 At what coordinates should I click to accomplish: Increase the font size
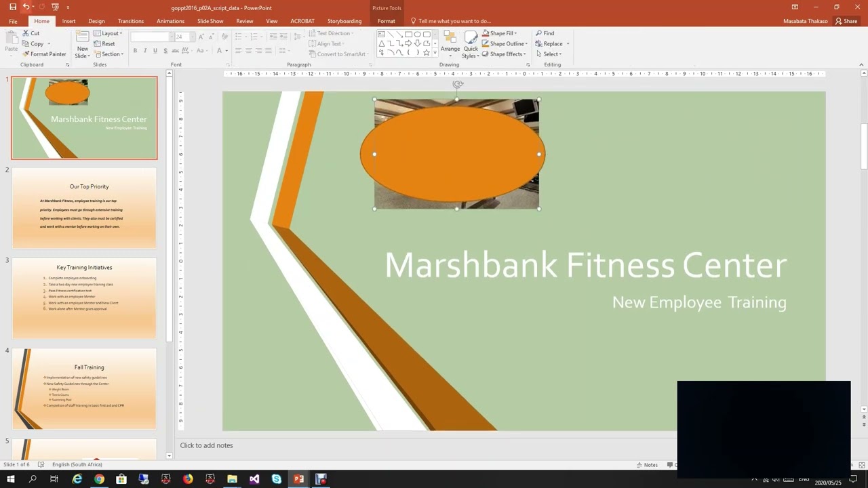click(201, 37)
